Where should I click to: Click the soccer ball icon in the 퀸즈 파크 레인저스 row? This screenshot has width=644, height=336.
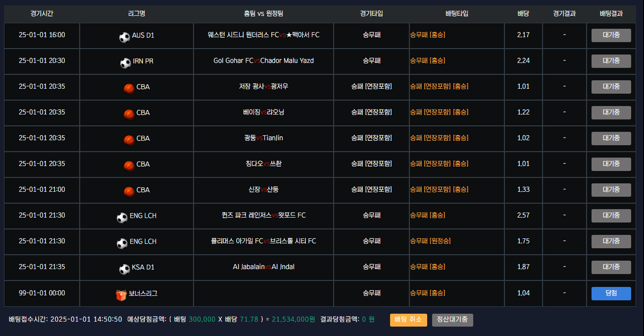pos(122,217)
